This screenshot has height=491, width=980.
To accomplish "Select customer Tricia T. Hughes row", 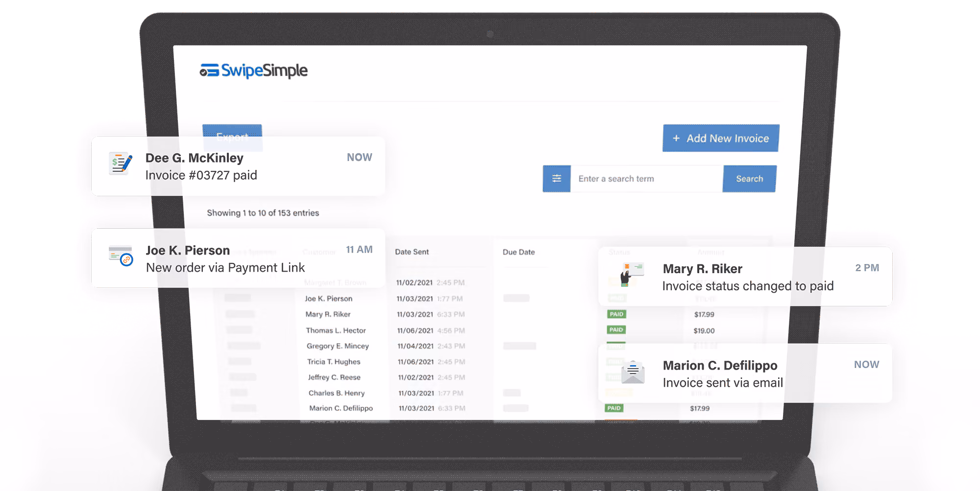I will (334, 362).
